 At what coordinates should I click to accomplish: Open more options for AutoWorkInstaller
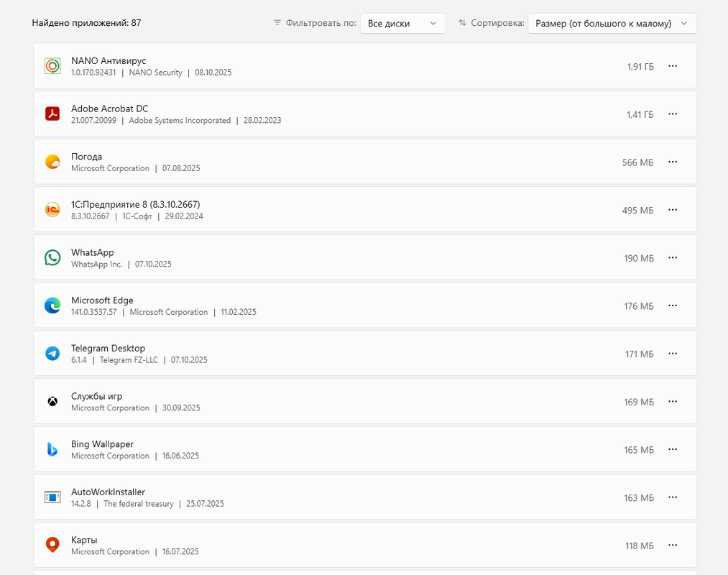(672, 497)
